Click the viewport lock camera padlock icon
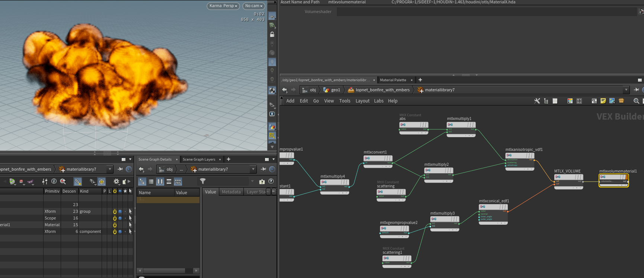This screenshot has width=644, height=278. coord(272,34)
